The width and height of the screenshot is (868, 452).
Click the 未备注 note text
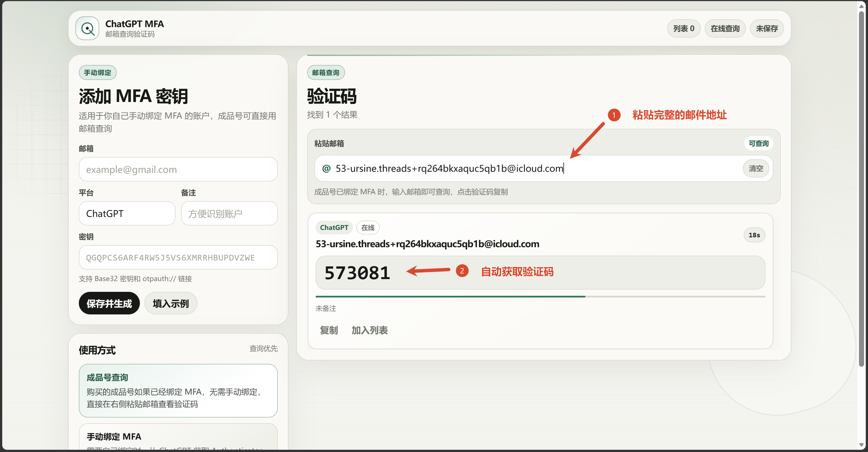(x=326, y=308)
